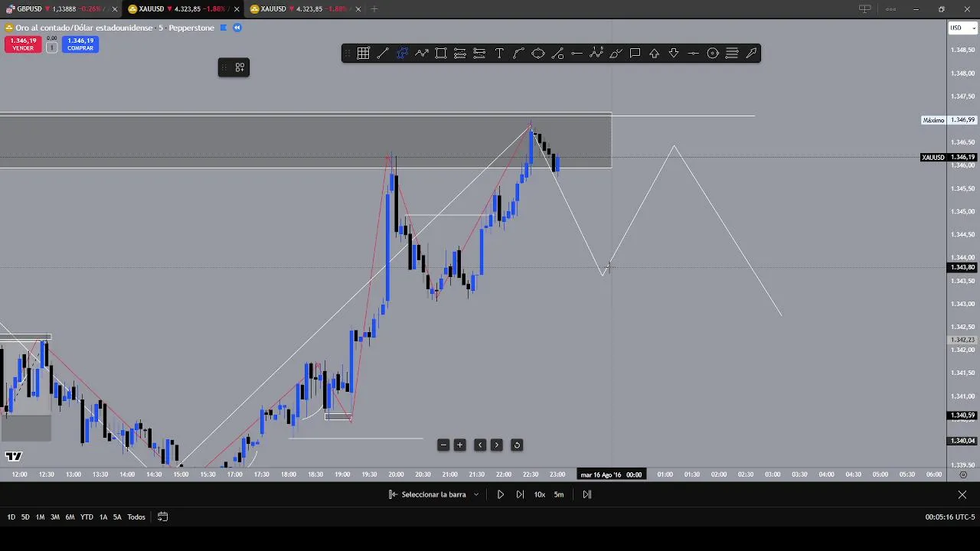The height and width of the screenshot is (551, 980).
Task: Zoom in chart with plus button
Action: (460, 445)
